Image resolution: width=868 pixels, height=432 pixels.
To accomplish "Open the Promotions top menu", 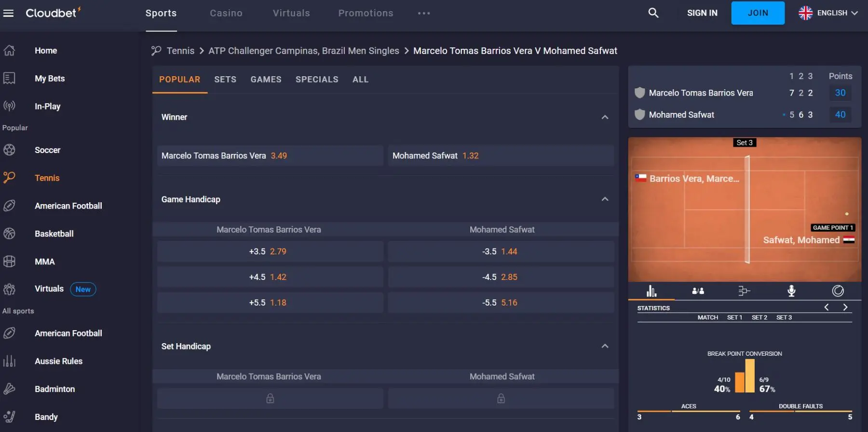I will 366,13.
